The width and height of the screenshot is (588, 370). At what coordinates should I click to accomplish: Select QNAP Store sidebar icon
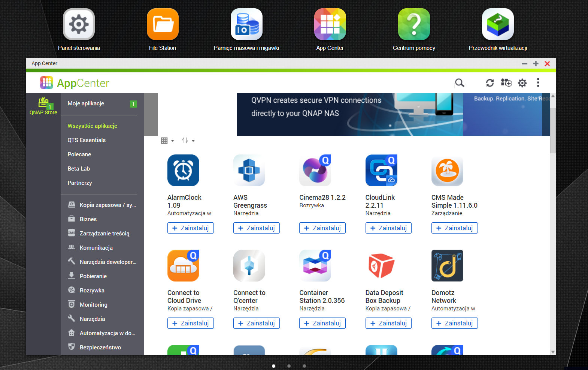point(43,106)
